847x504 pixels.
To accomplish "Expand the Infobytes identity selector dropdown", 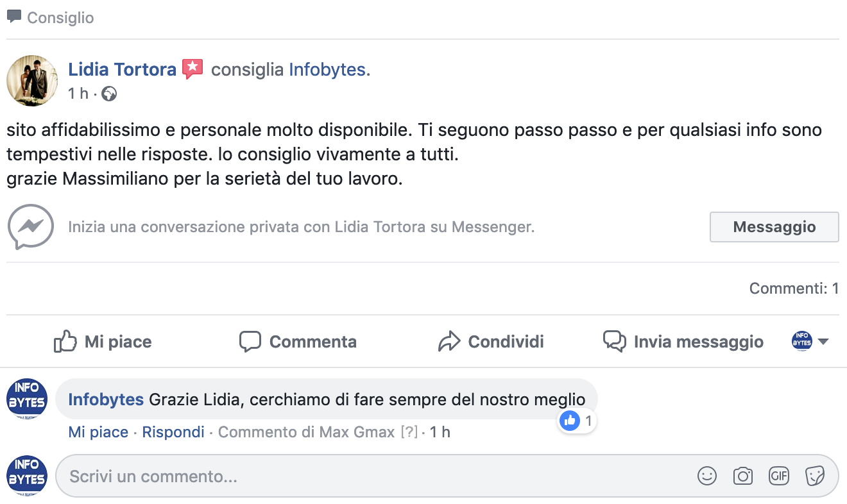I will [x=810, y=341].
